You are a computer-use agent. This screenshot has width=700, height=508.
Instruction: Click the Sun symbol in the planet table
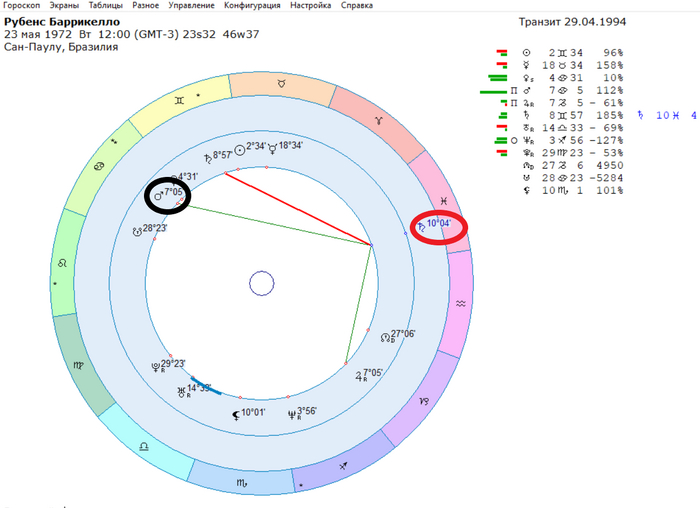click(527, 53)
